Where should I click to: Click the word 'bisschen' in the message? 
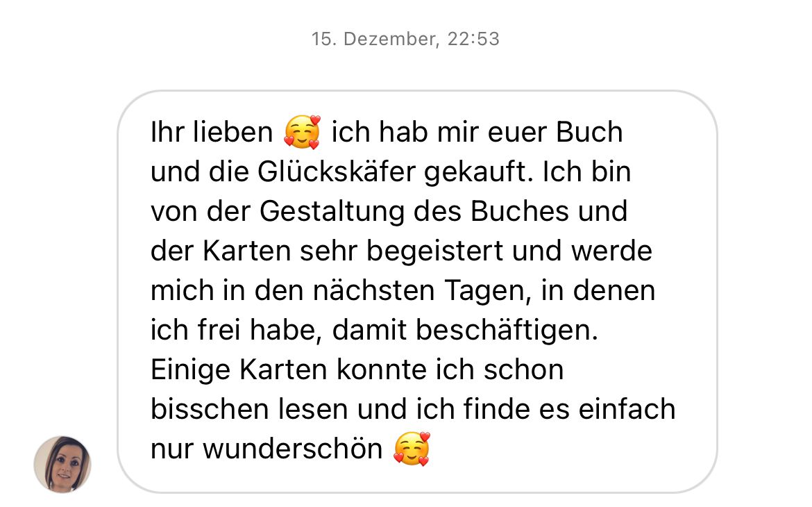(210, 410)
